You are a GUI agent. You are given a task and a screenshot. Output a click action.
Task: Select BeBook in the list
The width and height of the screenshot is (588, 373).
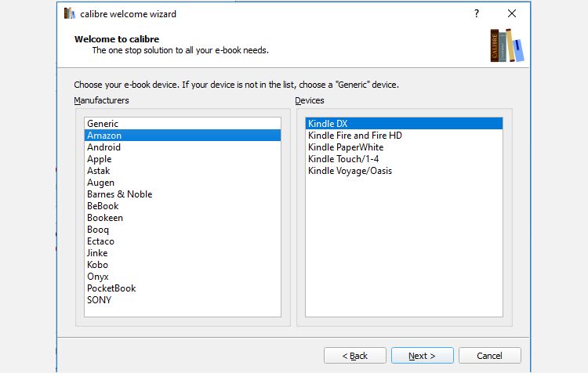[183, 206]
